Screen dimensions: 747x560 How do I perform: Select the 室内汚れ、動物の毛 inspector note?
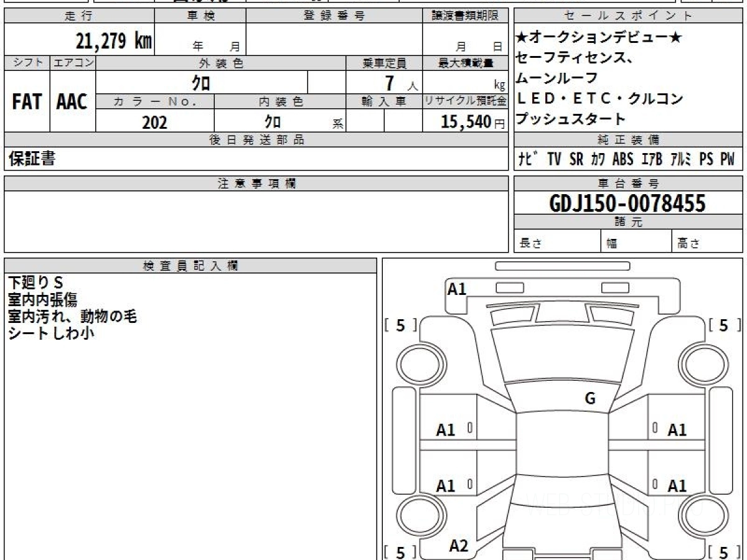(x=72, y=317)
